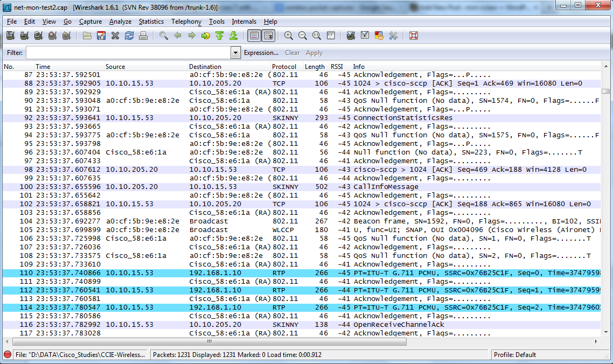
Task: Click the horizontal scrollbar of packet list
Action: (209, 342)
